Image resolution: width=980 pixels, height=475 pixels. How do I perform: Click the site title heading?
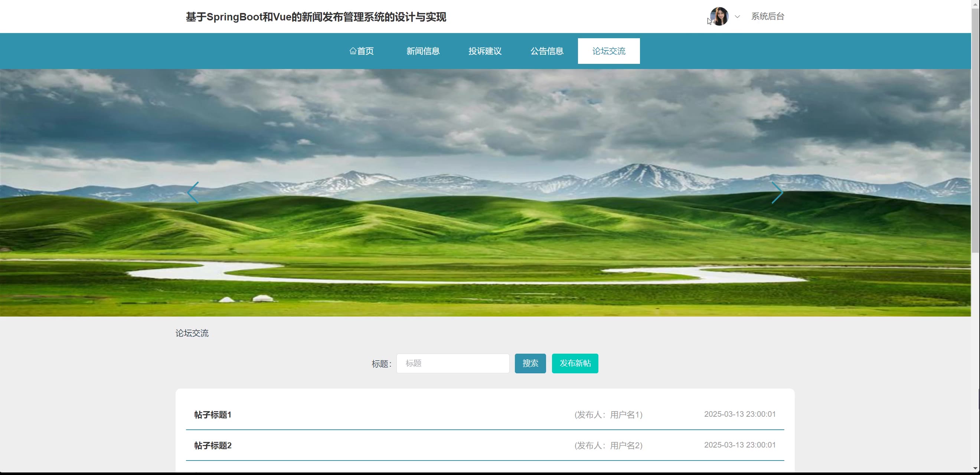(x=316, y=17)
